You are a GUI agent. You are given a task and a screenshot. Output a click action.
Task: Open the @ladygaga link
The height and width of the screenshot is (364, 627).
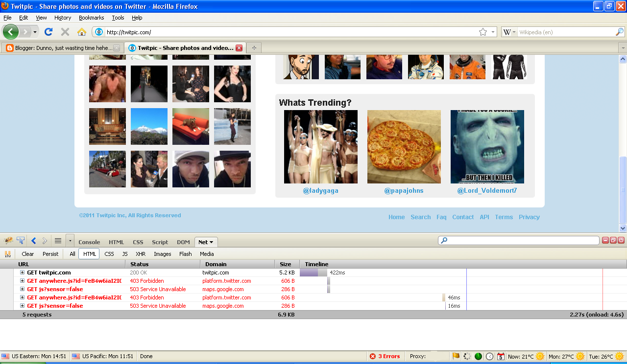[320, 191]
